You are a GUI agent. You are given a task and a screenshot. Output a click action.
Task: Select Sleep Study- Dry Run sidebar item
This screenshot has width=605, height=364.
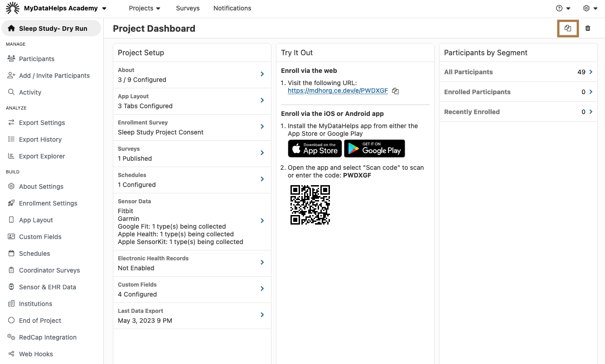click(51, 28)
